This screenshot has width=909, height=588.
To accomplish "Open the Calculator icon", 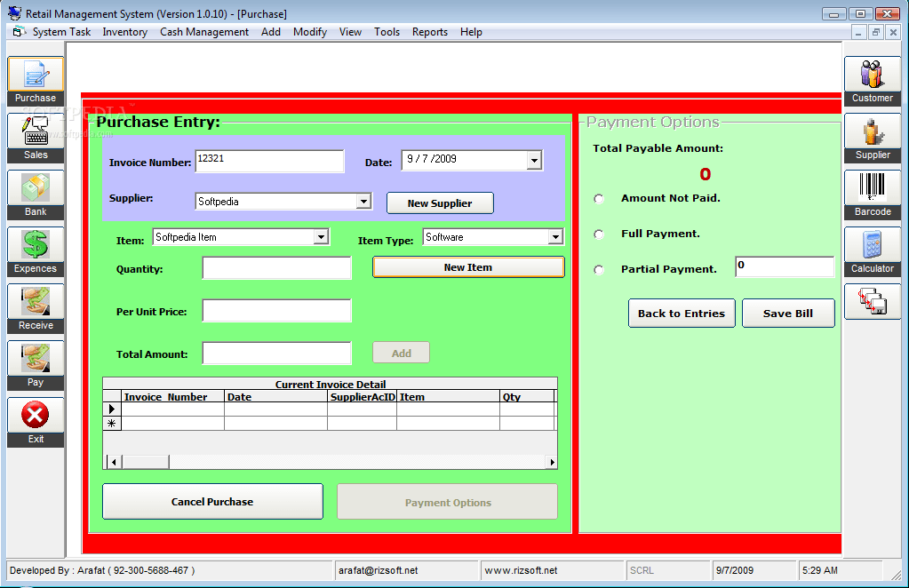I will 872,247.
